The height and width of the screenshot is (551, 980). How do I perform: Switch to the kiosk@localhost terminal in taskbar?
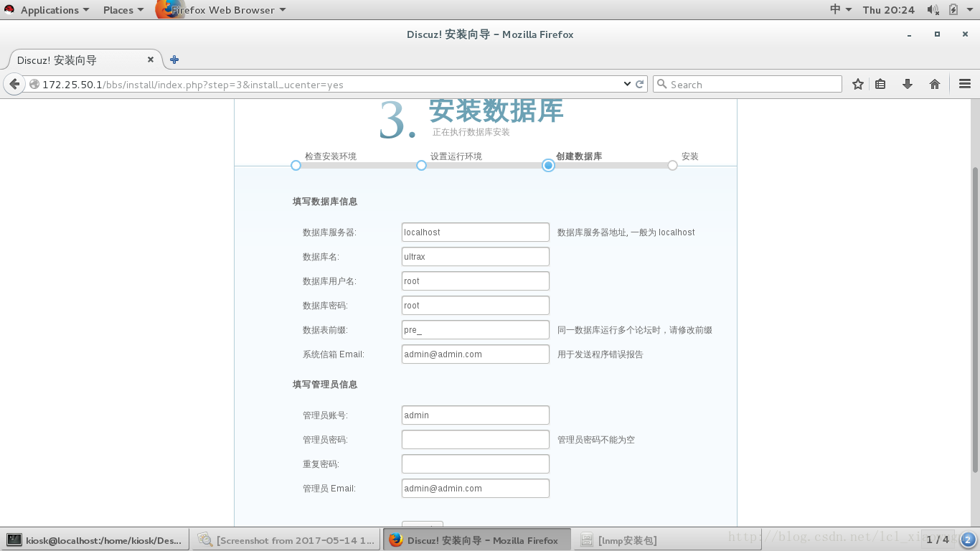pyautogui.click(x=95, y=540)
